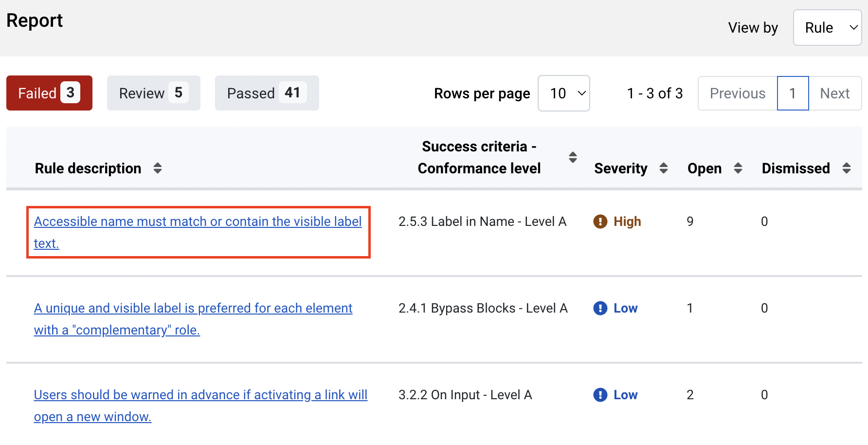
Task: Sort by Success criteria conformance level
Action: pos(573,157)
